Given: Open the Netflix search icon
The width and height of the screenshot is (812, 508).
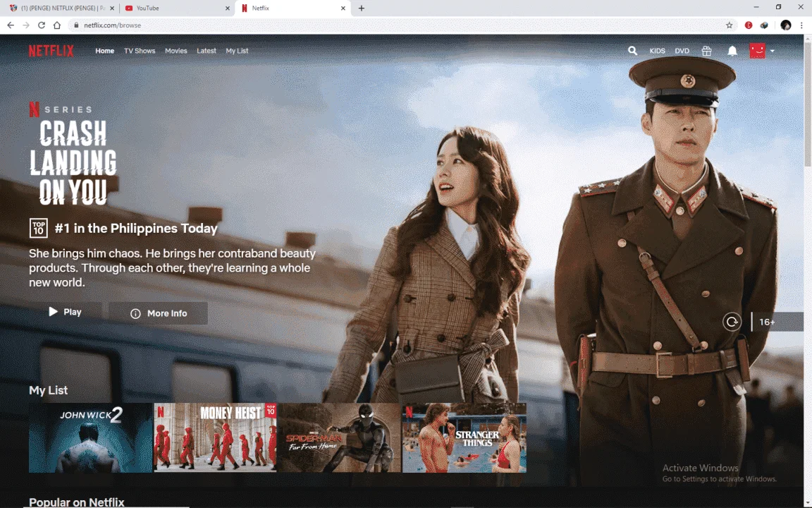Looking at the screenshot, I should pyautogui.click(x=632, y=51).
